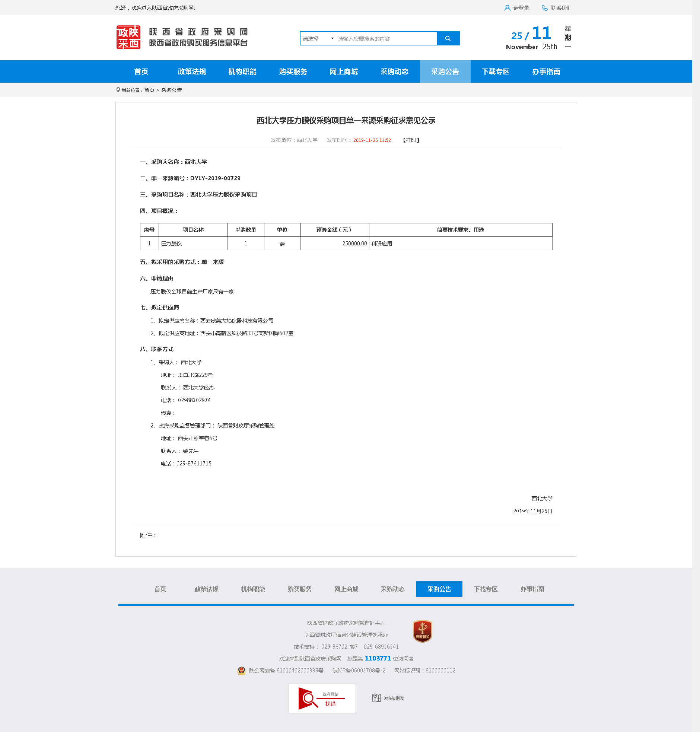Click 陕公网安备 61010402000339号 registration link
The height and width of the screenshot is (732, 700).
pos(286,671)
